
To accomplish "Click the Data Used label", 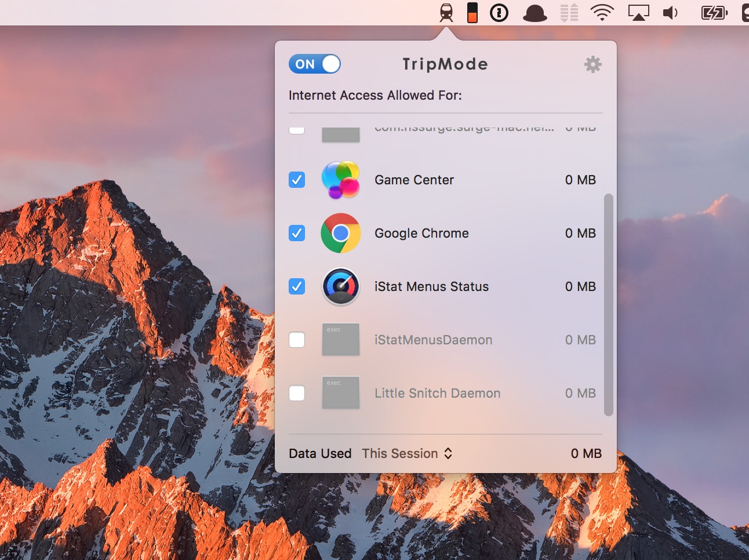I will tap(320, 453).
